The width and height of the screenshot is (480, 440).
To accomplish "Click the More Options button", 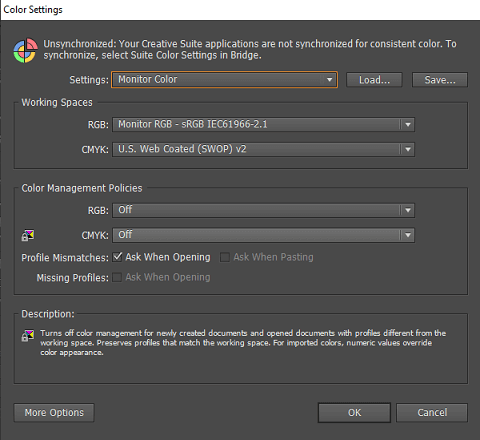I will 54,413.
